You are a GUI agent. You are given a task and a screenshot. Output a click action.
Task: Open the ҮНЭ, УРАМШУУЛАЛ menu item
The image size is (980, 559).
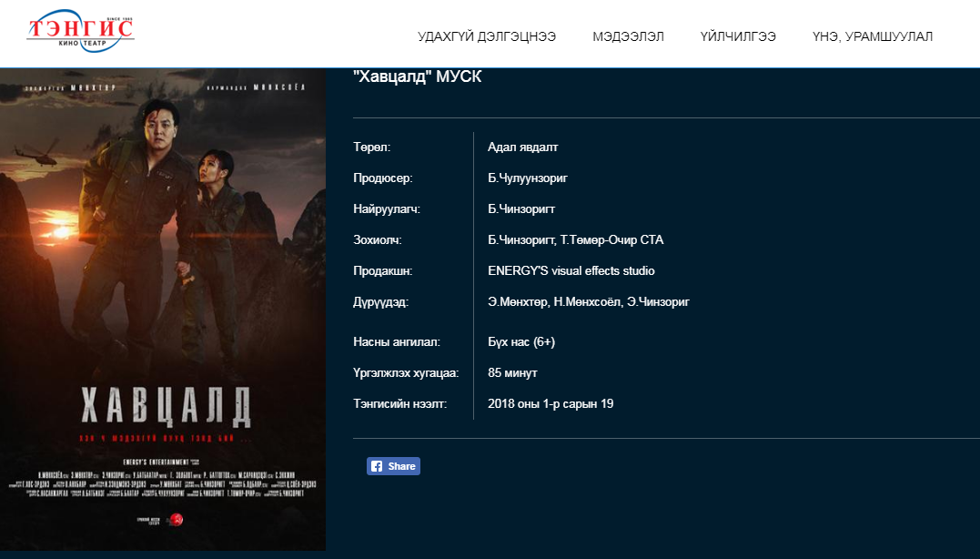tap(873, 37)
